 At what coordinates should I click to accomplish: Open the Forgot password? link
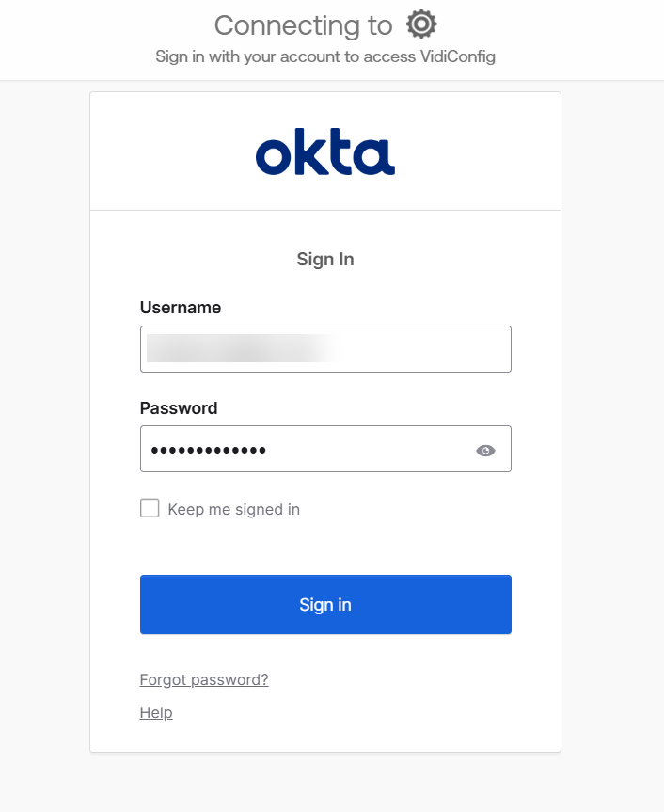tap(204, 679)
